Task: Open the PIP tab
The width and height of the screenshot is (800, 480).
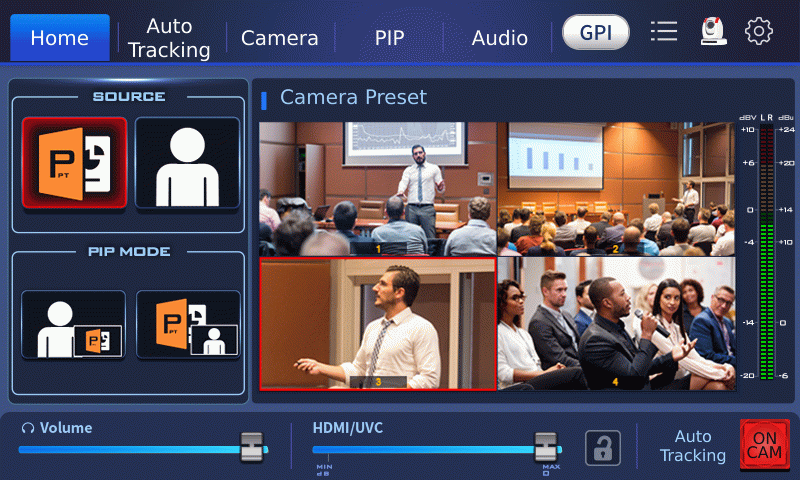Action: point(389,38)
